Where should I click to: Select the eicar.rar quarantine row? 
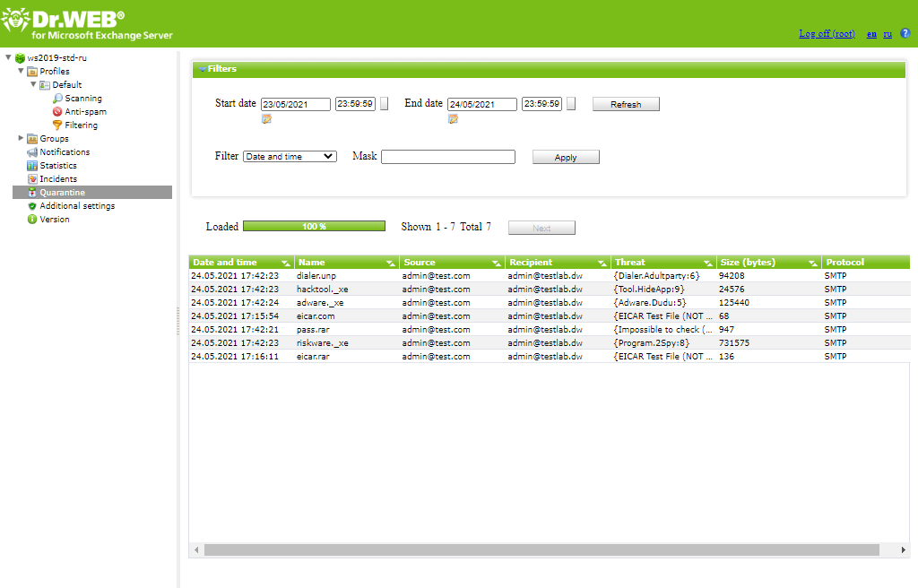click(x=550, y=357)
